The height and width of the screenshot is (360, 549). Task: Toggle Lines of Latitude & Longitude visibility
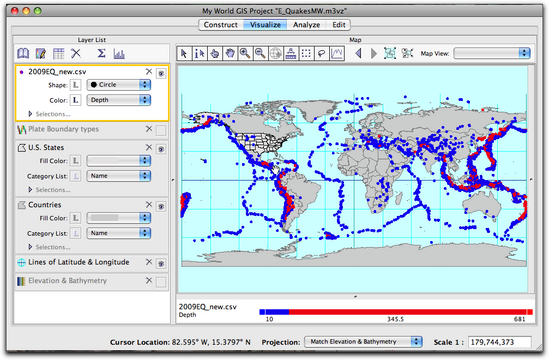pos(161,264)
